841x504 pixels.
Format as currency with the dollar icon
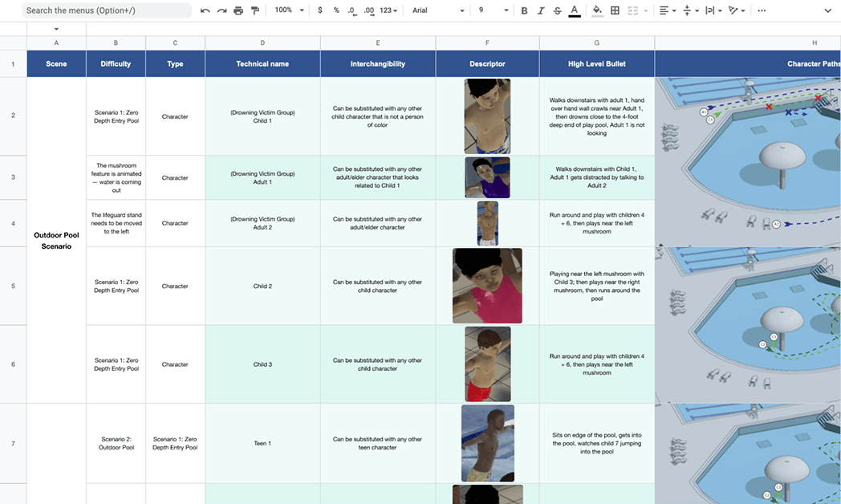[320, 10]
